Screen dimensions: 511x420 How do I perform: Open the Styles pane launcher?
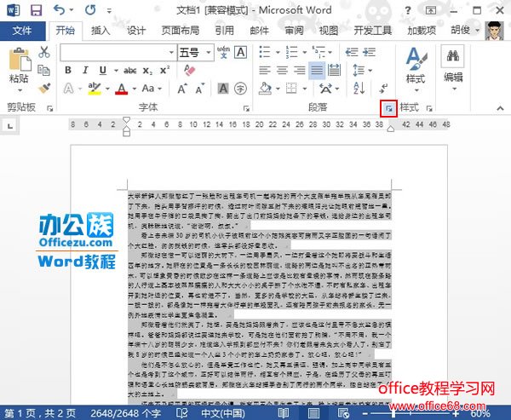coord(429,108)
